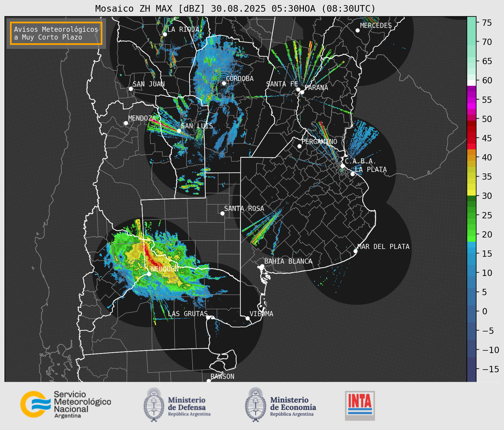
Task: Click the SANTA ROSA city marker dot
Action: click(x=222, y=213)
